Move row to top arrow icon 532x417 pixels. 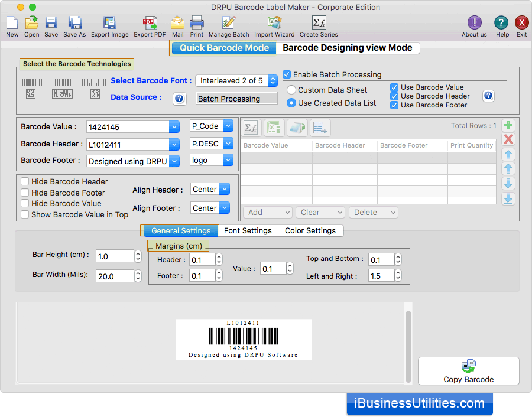(508, 154)
